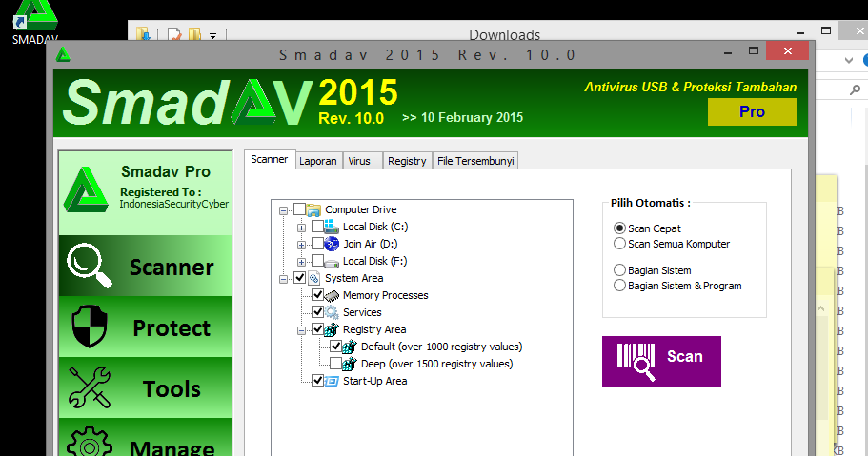868x456 pixels.
Task: Open Manage section gear icon
Action: click(90, 442)
